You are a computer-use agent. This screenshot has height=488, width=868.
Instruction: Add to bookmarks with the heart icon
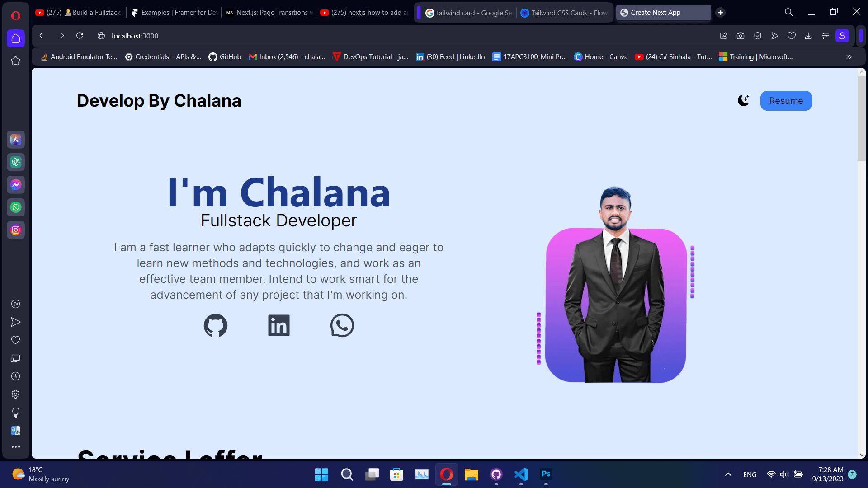coord(792,36)
